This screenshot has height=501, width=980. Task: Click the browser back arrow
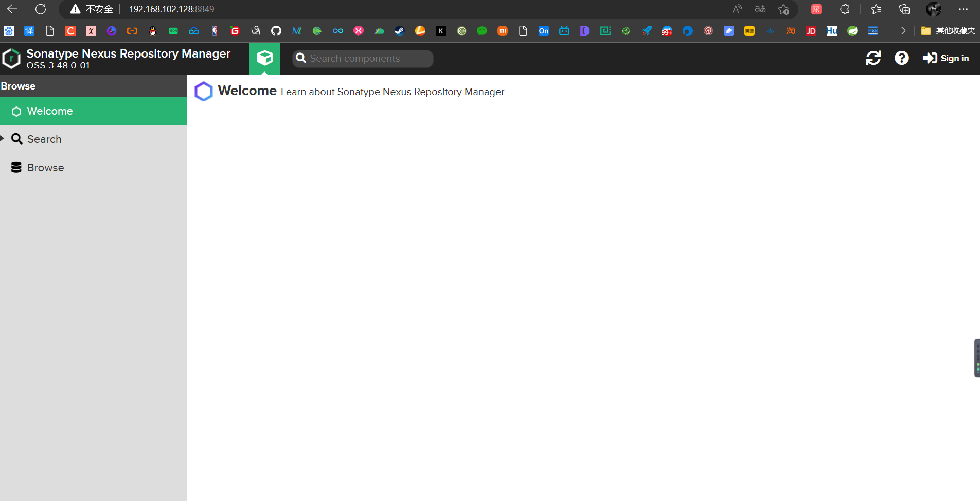(x=12, y=9)
